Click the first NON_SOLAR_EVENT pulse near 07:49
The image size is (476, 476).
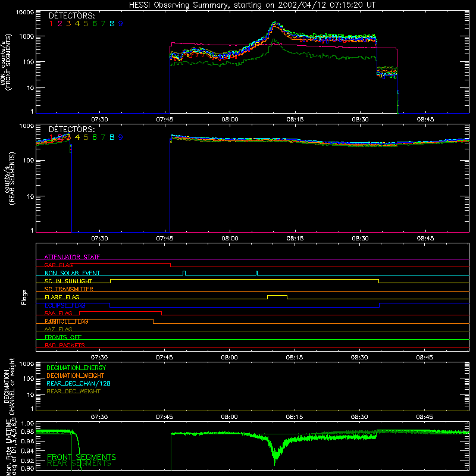tap(184, 273)
